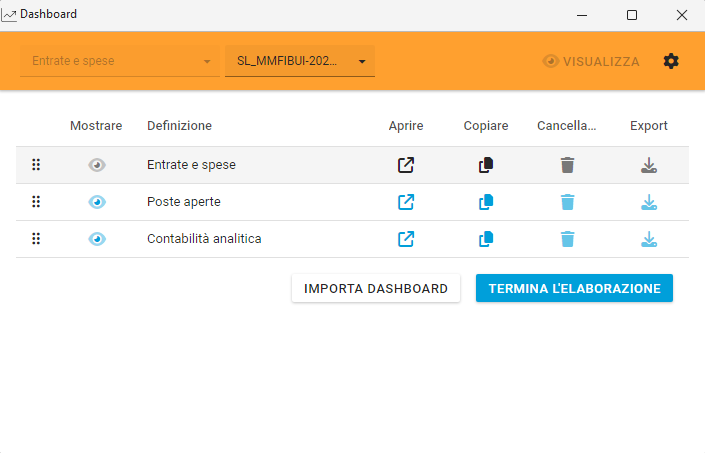Open the Poste aperte dashboard
Viewport: 705px width, 453px height.
[x=406, y=202]
